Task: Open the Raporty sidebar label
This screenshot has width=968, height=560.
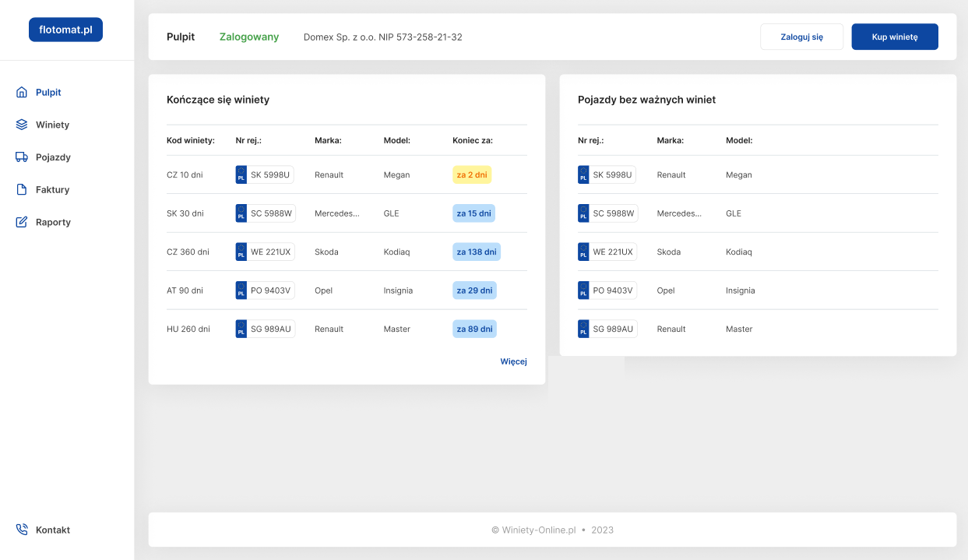Action: pyautogui.click(x=53, y=222)
